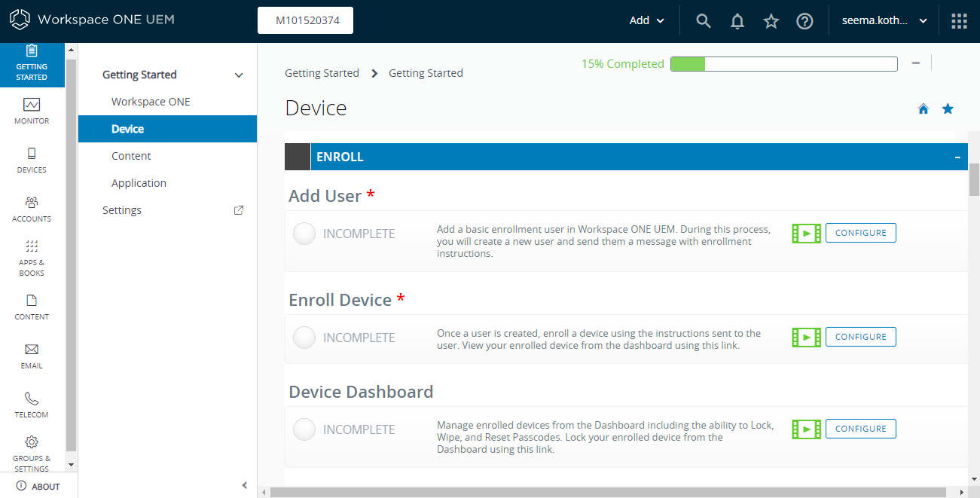
Task: Open the notifications bell icon
Action: point(737,21)
